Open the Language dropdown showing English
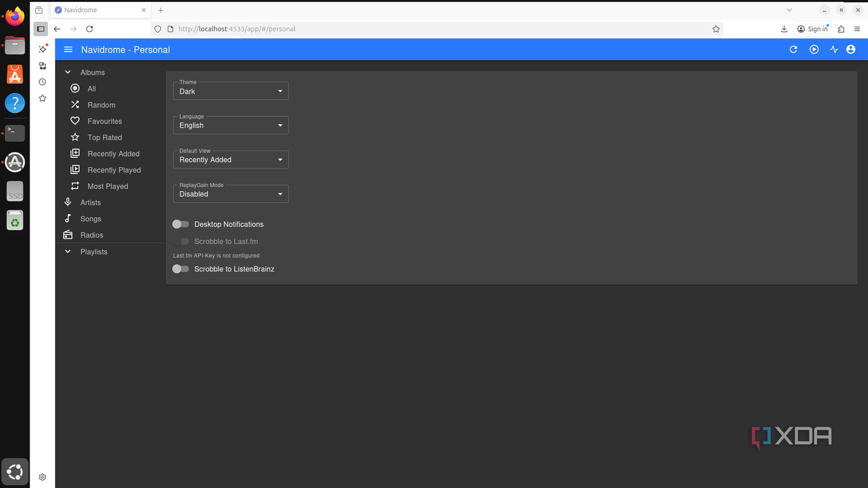 231,125
